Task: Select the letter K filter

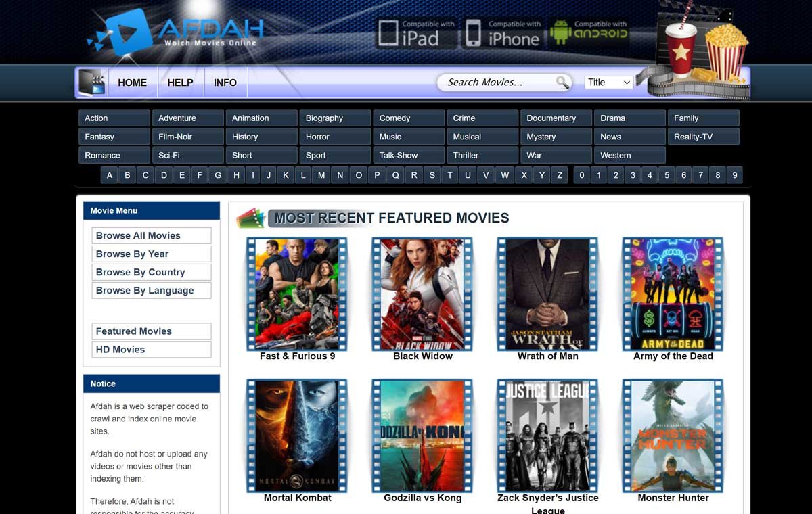Action: click(x=286, y=174)
